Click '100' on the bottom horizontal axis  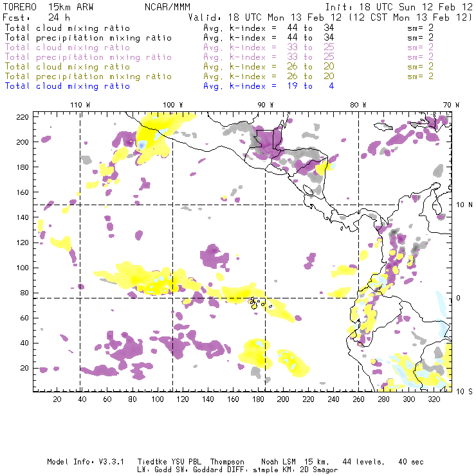(x=158, y=399)
